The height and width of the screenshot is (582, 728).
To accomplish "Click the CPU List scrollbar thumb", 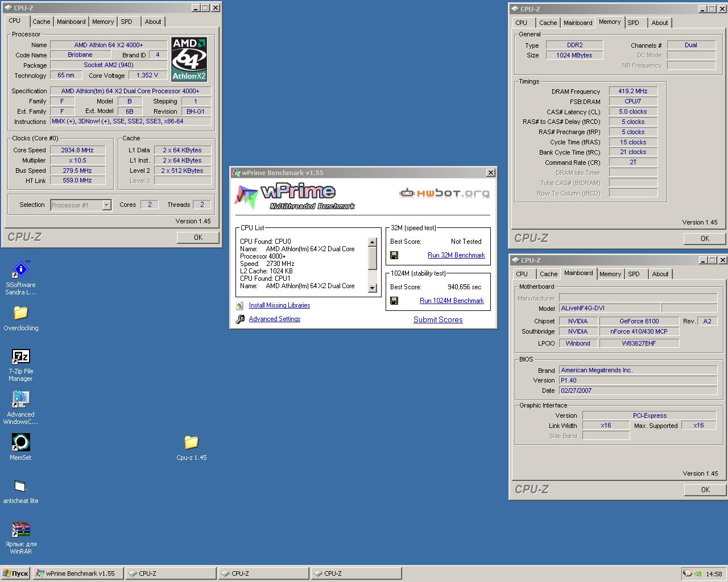I will coord(373,259).
